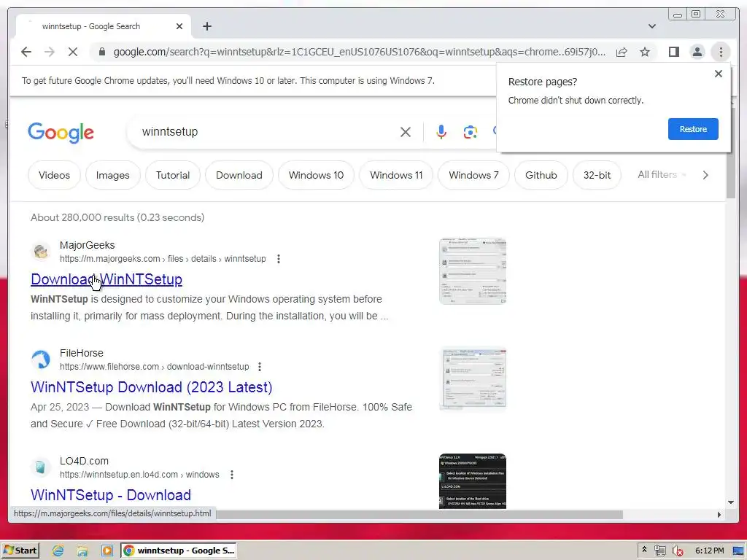747x560 pixels.
Task: Open Windows Explorer from the taskbar
Action: click(x=82, y=551)
